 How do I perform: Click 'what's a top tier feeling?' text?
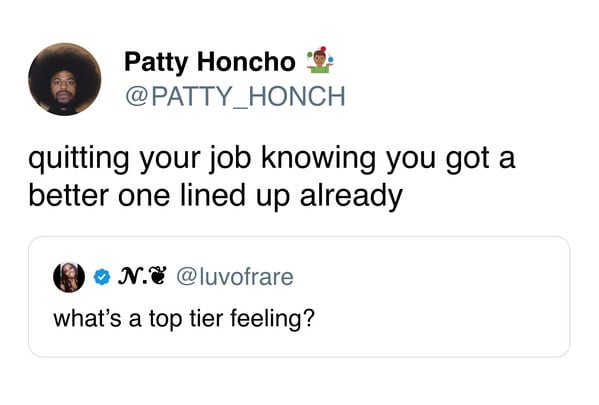tap(184, 319)
